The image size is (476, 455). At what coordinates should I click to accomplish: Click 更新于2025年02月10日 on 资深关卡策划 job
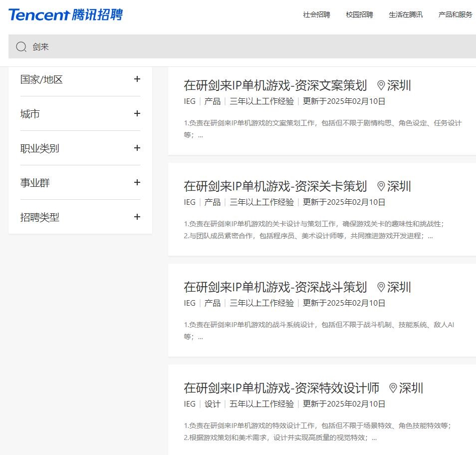pyautogui.click(x=344, y=202)
